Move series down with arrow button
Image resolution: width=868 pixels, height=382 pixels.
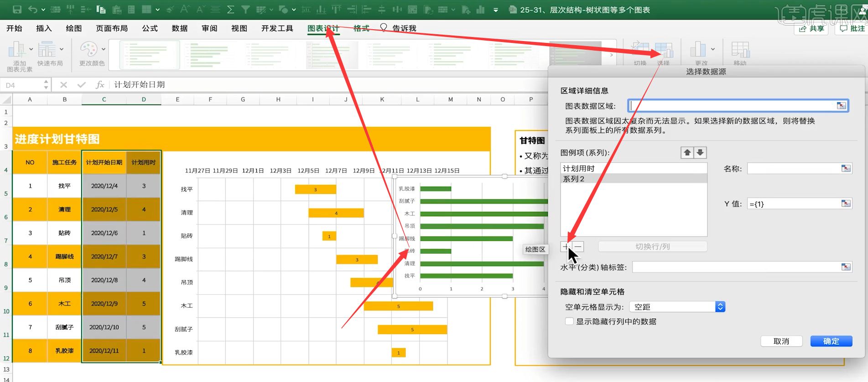coord(700,152)
